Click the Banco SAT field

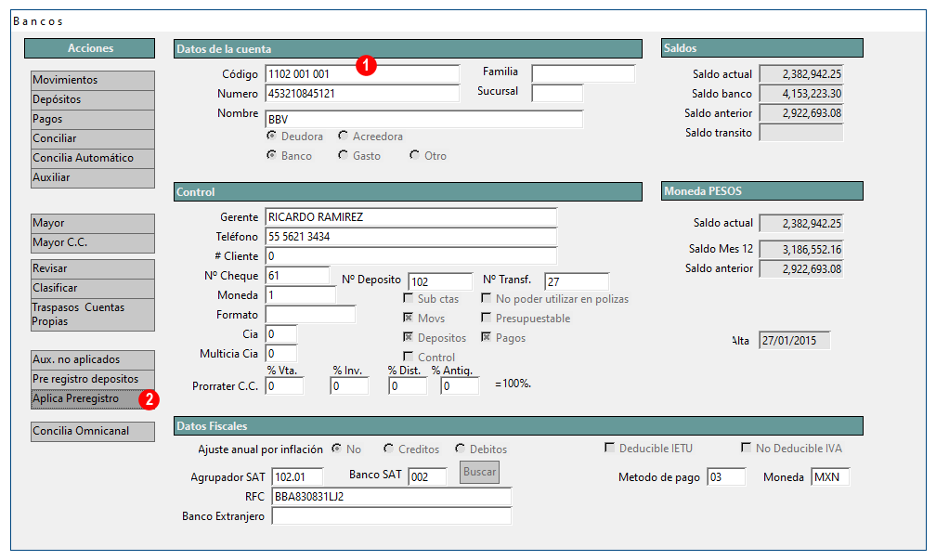pos(427,477)
